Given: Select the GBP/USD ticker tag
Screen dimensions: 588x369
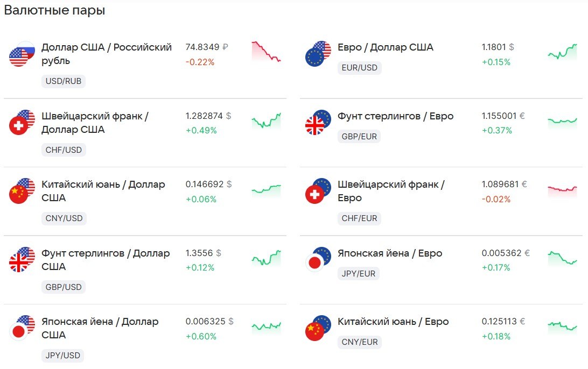Looking at the screenshot, I should pos(64,287).
